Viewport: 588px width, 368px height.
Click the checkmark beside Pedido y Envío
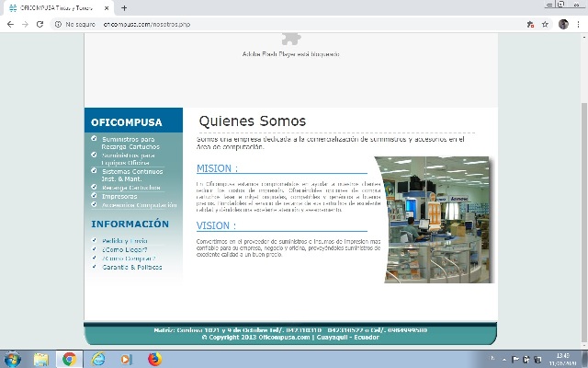point(94,240)
